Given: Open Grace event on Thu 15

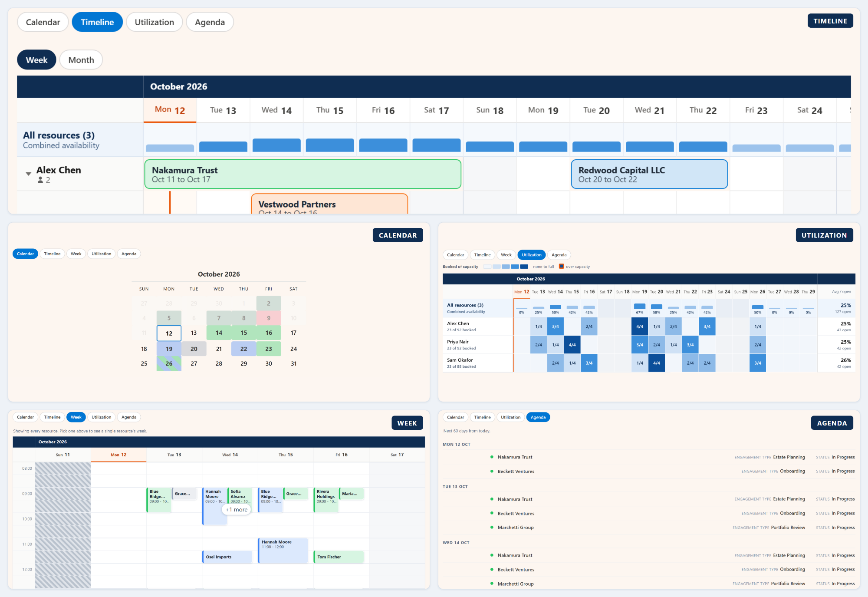Looking at the screenshot, I should coord(296,494).
